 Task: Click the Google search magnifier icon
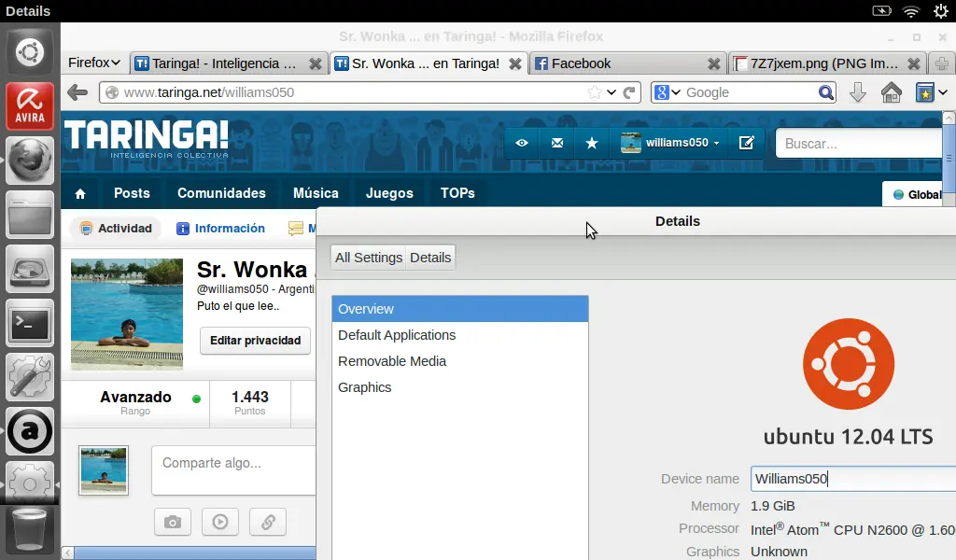coord(825,92)
